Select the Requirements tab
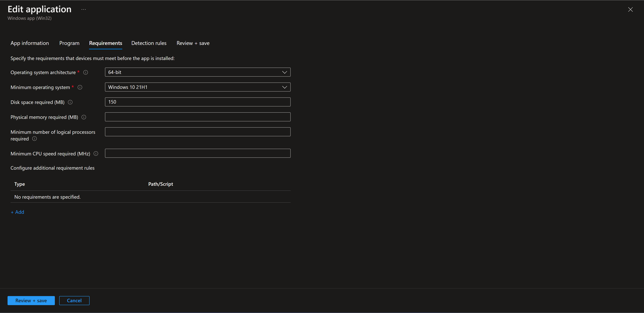This screenshot has width=644, height=313. click(x=105, y=43)
